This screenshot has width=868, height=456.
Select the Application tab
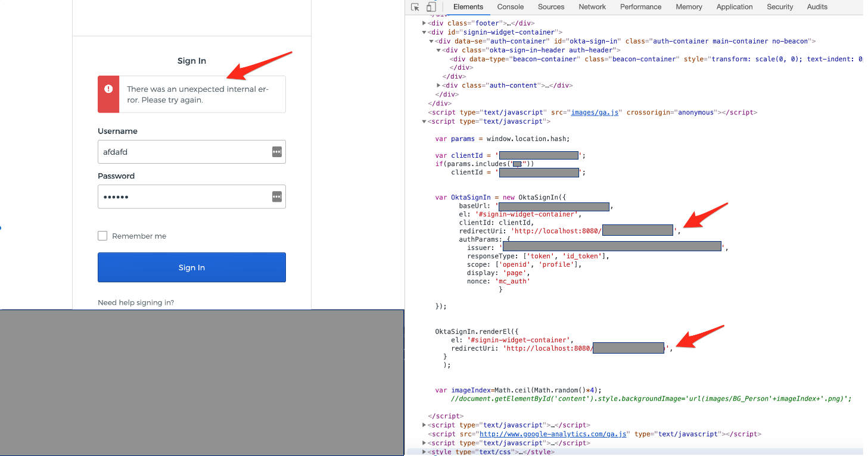pos(734,7)
